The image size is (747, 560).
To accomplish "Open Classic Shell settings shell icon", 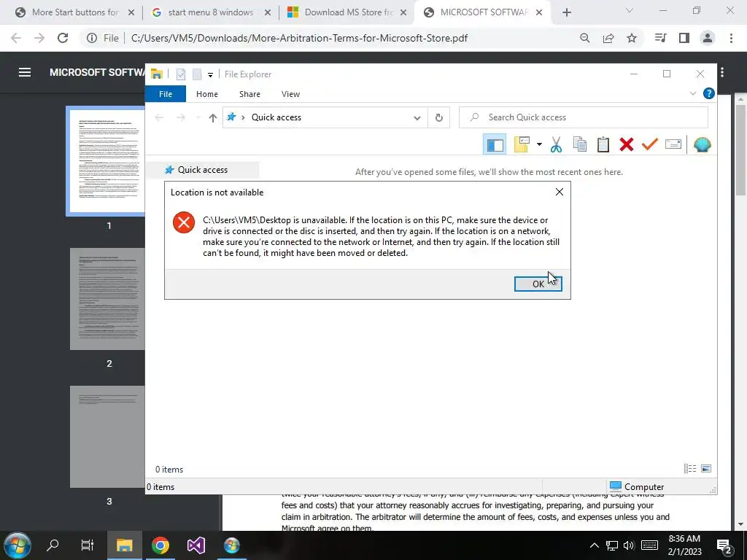I will pyautogui.click(x=703, y=144).
